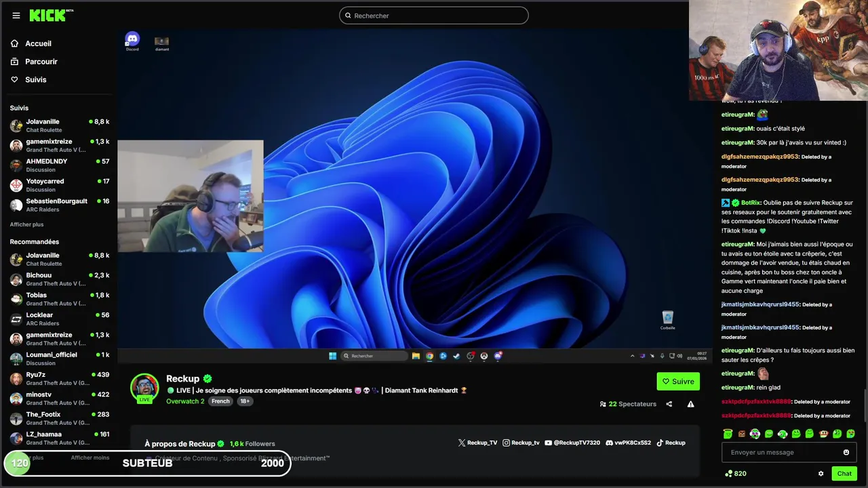The width and height of the screenshot is (868, 488).
Task: Select the 18+ tag
Action: tap(245, 401)
